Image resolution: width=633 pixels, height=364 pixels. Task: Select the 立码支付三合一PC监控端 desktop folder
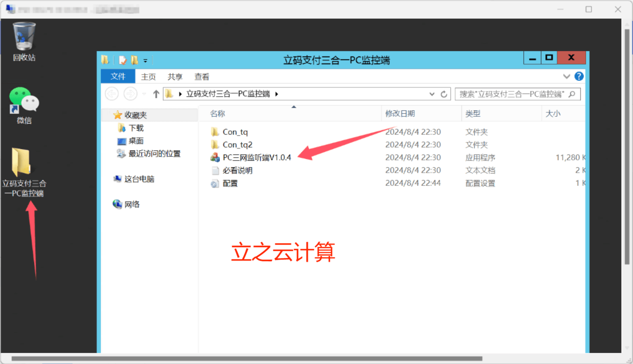click(24, 172)
